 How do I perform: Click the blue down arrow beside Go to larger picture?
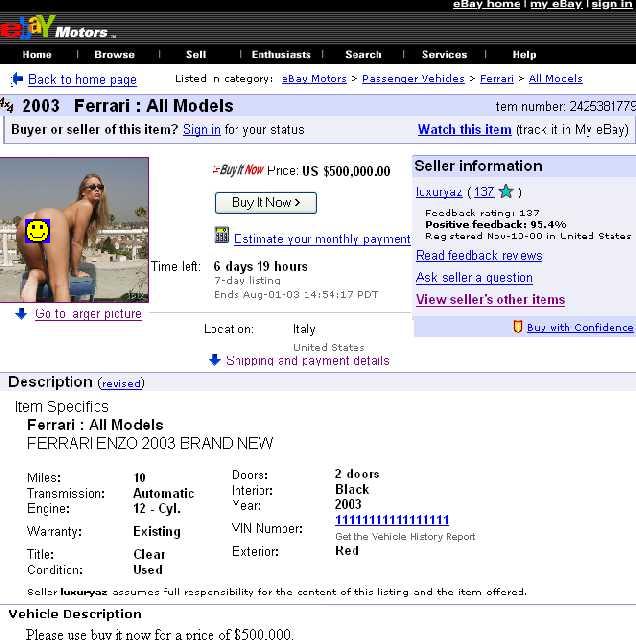click(x=21, y=313)
